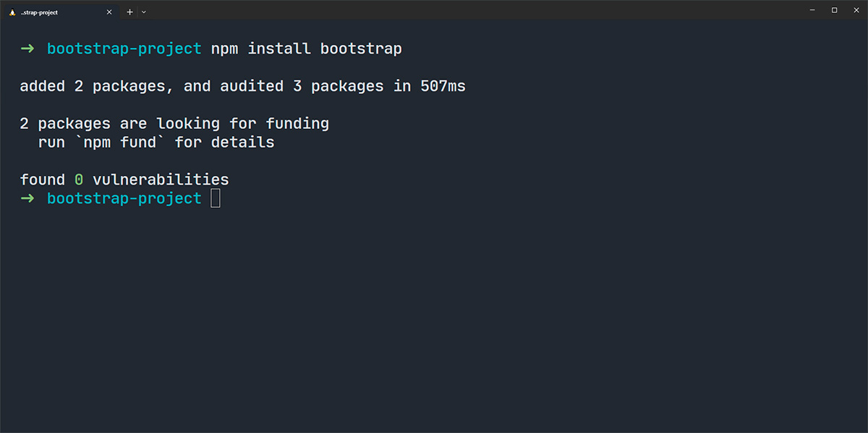Click npm fund in the details message
The image size is (868, 433).
click(120, 142)
